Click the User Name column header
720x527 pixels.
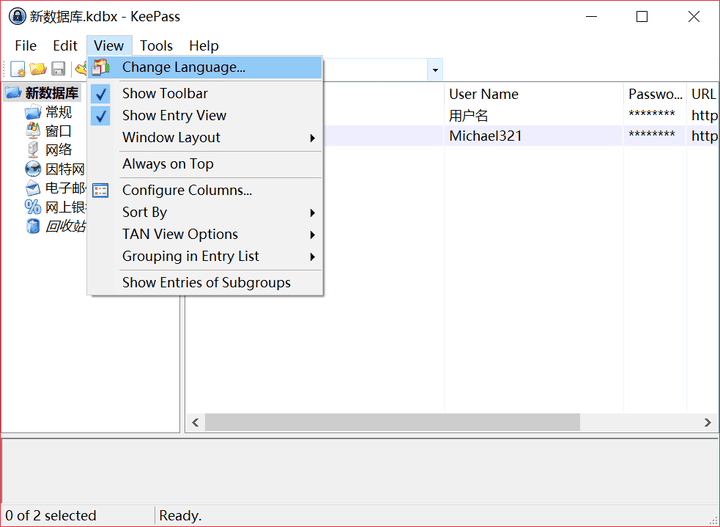(484, 94)
